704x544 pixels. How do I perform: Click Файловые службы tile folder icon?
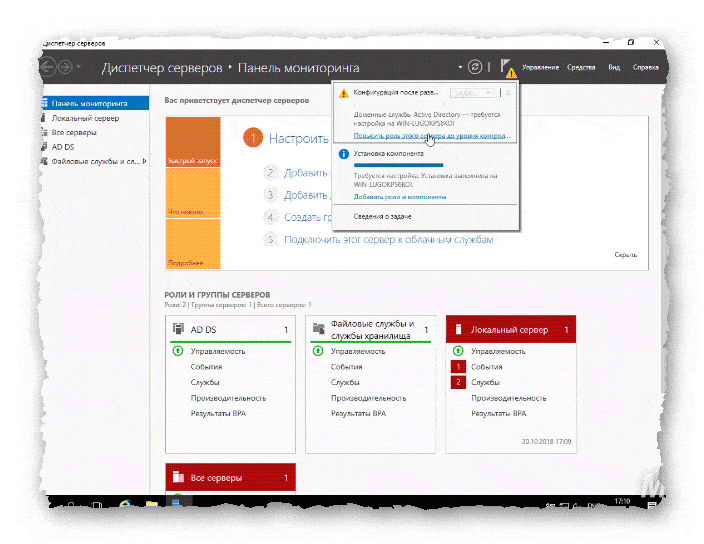319,329
